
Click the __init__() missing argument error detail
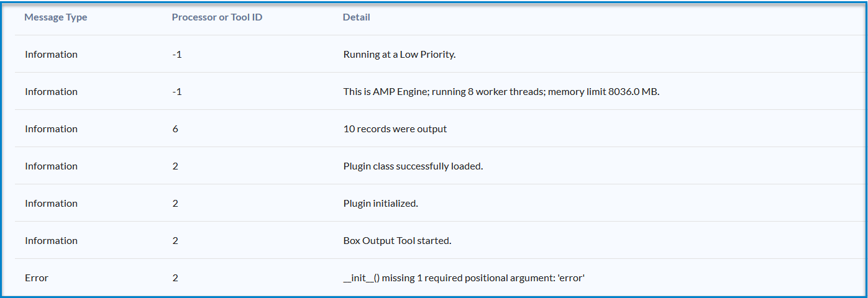click(464, 278)
